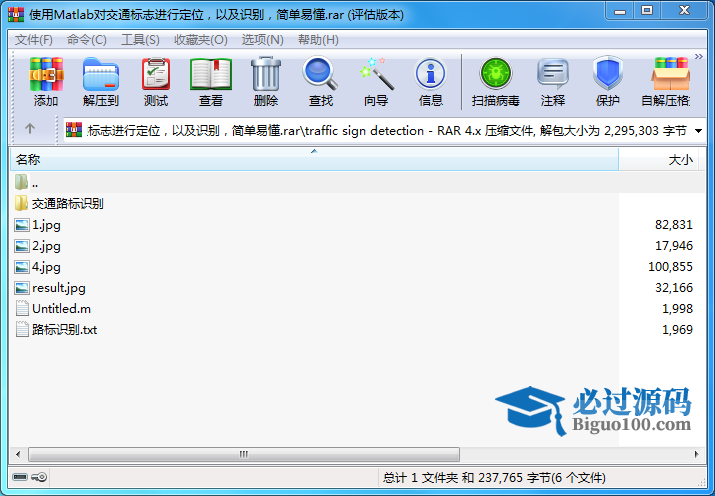Image resolution: width=715 pixels, height=496 pixels.
Task: Click the WinRAR title bar icon
Action: 16,14
